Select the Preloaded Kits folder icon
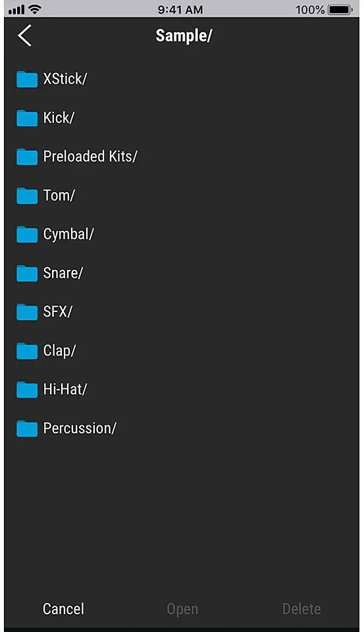The height and width of the screenshot is (632, 364). point(27,157)
